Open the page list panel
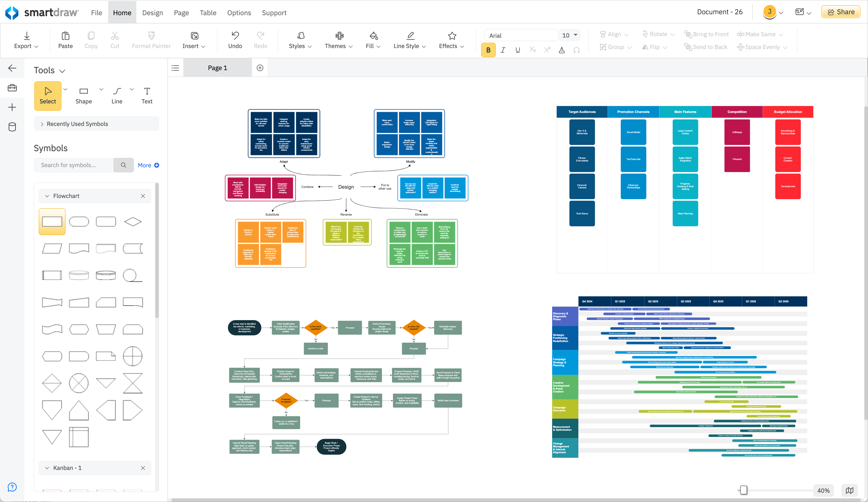This screenshot has width=868, height=502. click(175, 68)
